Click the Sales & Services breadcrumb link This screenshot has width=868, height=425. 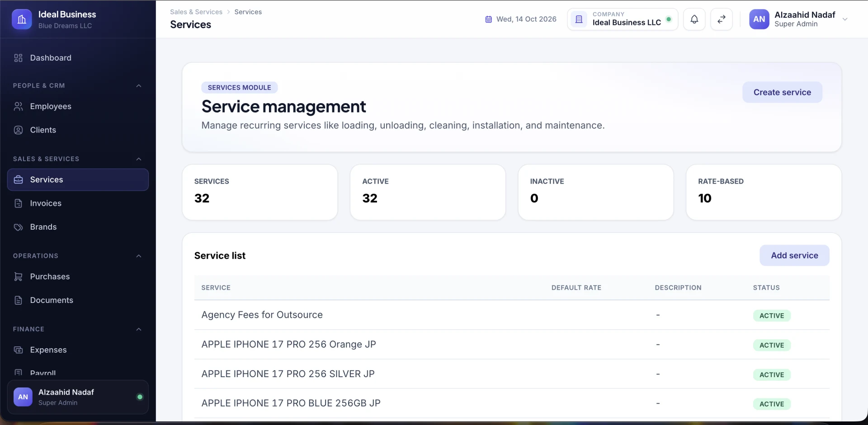196,12
